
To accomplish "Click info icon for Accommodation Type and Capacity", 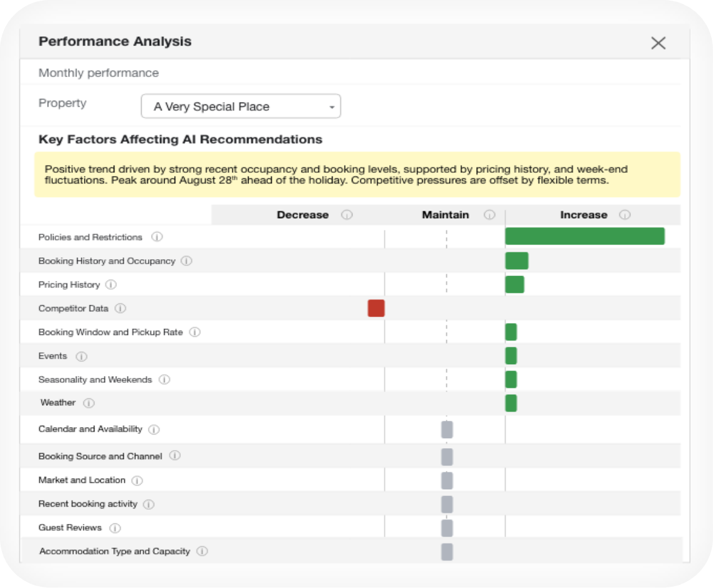I will (202, 551).
